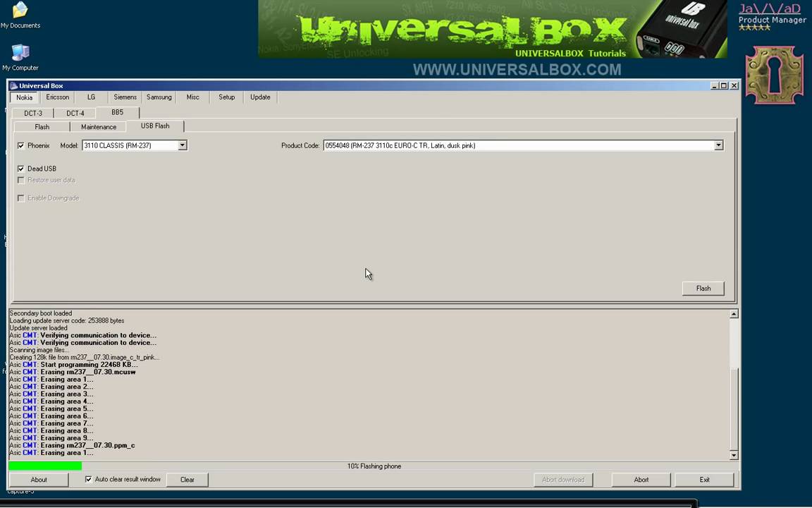Click the log scrollbar up arrow
812x508 pixels.
click(734, 313)
